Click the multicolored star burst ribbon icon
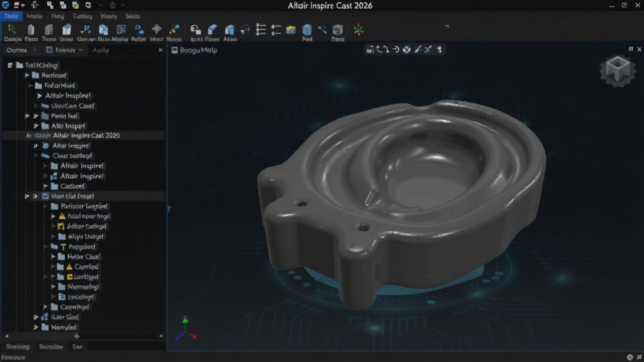This screenshot has width=644, height=362. coord(358,30)
